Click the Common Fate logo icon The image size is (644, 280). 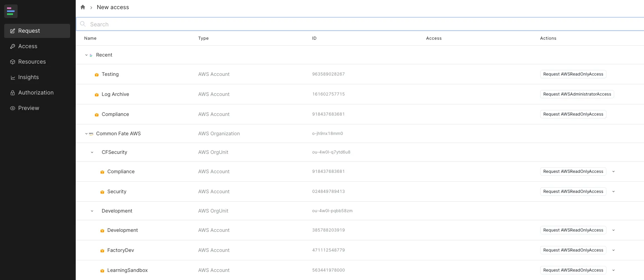11,11
